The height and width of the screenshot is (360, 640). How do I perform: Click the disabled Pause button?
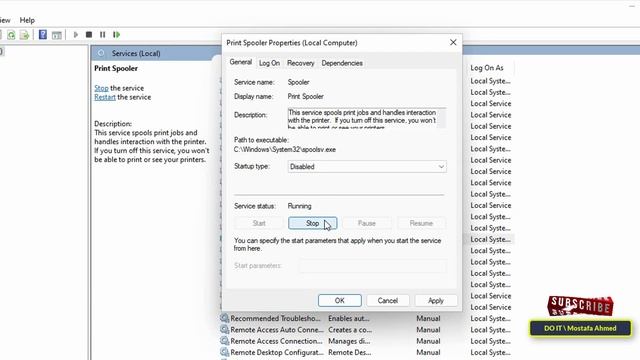[367, 223]
